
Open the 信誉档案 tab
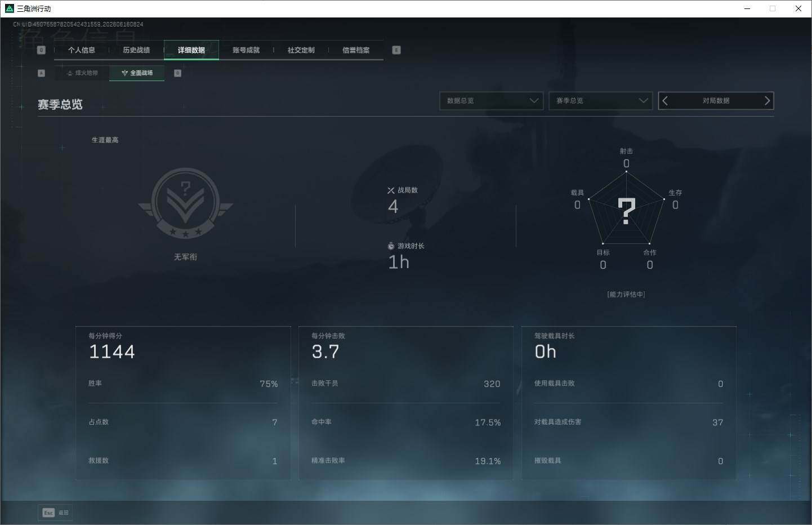tap(356, 50)
